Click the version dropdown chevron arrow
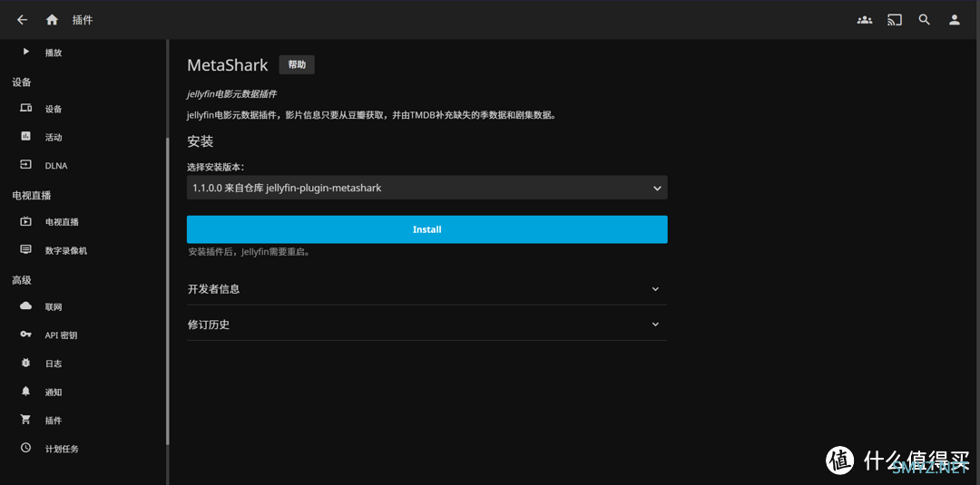Screen dimensions: 980x485 (657, 188)
